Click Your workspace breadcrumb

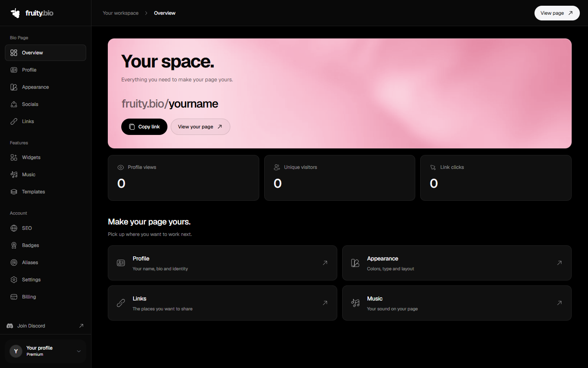tap(120, 13)
